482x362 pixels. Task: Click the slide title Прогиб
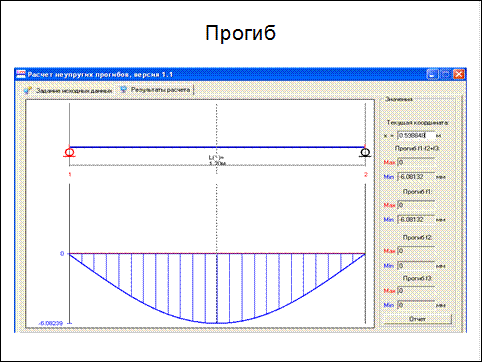240,33
